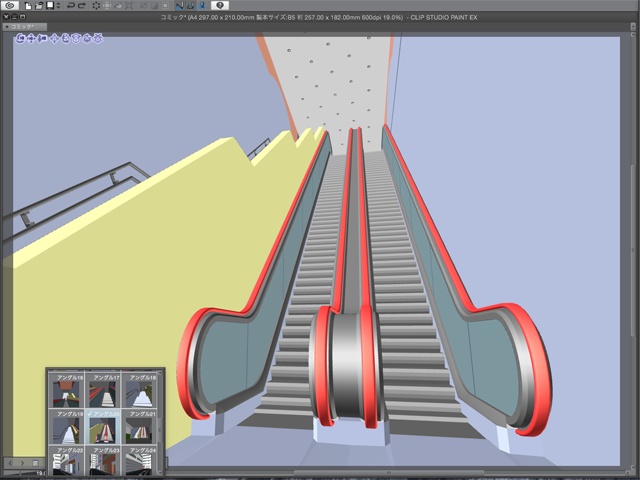Viewport: 640px width, 480px height.
Task: Choose the アングル19 angle preset
Action: point(67,428)
